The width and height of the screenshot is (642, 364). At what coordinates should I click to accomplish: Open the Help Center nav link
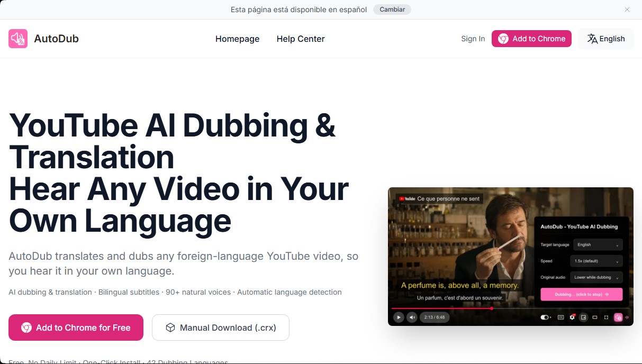click(301, 39)
